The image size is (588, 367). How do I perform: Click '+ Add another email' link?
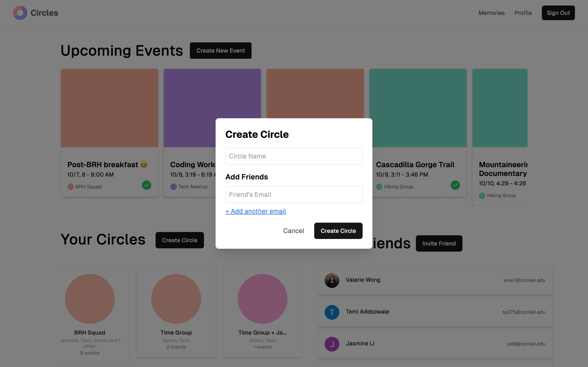pyautogui.click(x=255, y=211)
